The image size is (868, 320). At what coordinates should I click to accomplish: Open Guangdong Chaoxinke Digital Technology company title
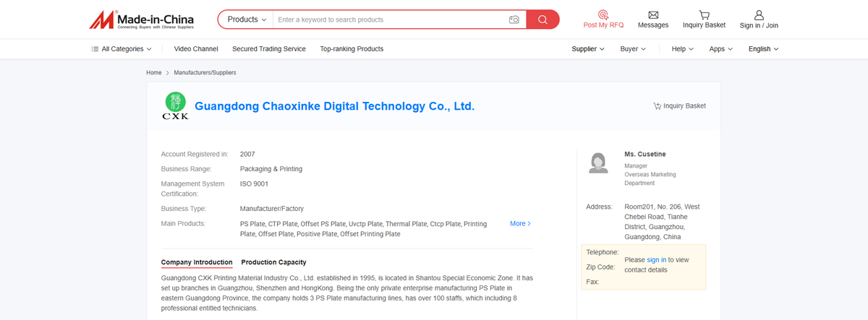tap(335, 106)
